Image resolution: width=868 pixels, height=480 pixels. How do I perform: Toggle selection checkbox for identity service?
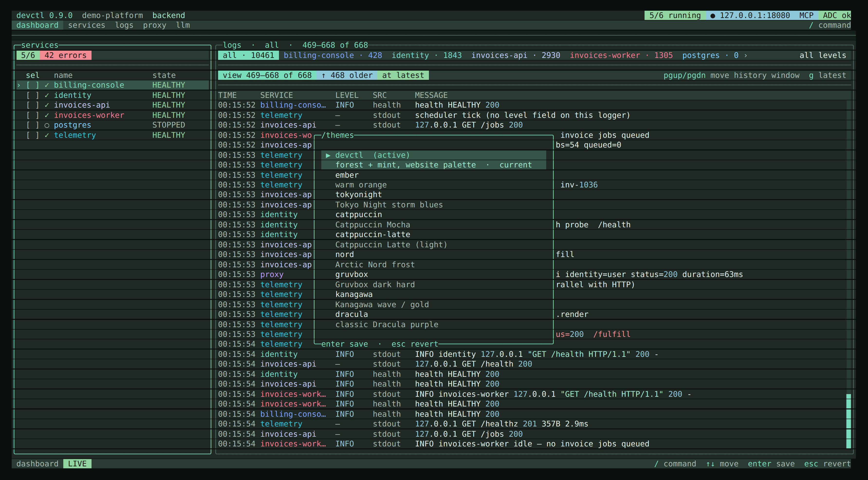tap(33, 95)
